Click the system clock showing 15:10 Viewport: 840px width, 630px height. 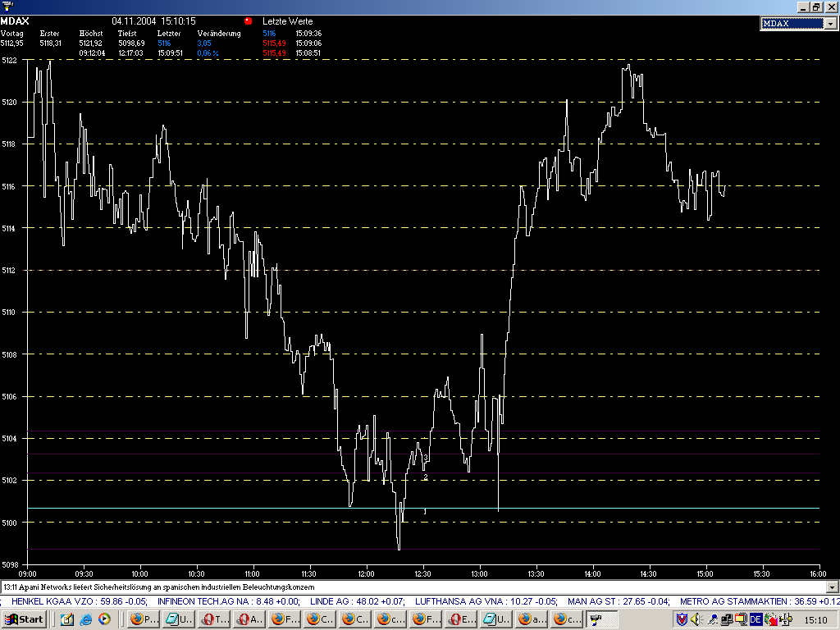click(815, 619)
